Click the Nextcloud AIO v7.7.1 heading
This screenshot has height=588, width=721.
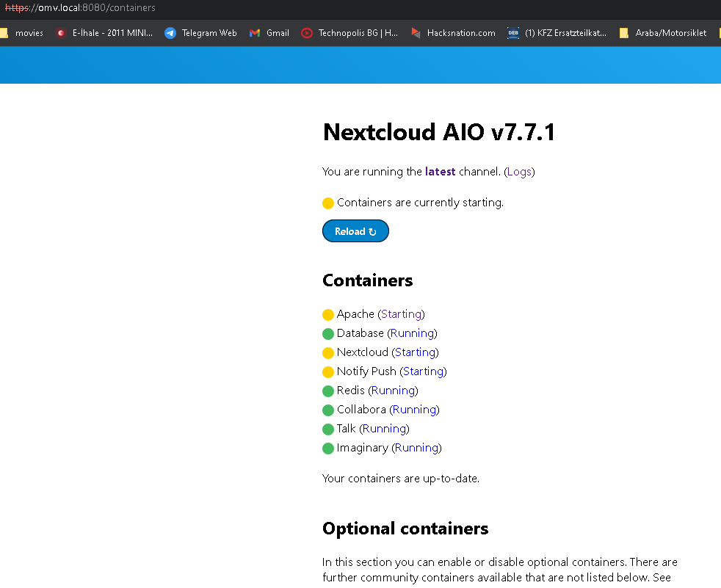point(439,132)
